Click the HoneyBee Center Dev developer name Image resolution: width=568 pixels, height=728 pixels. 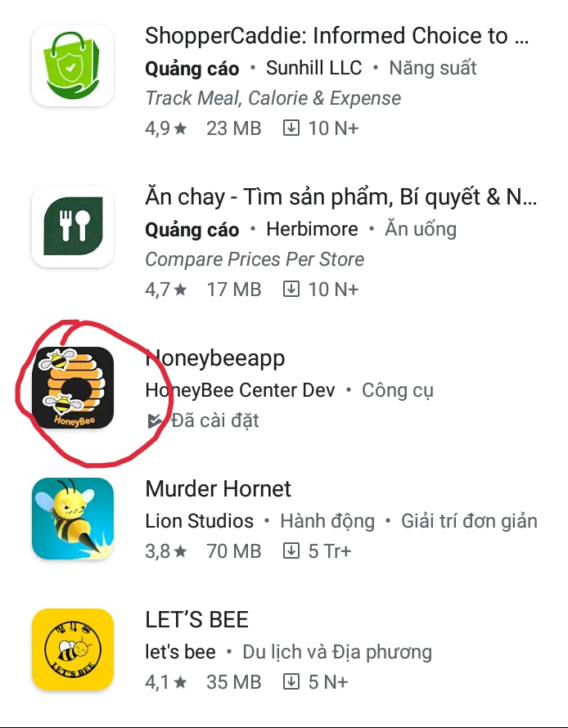(x=240, y=390)
